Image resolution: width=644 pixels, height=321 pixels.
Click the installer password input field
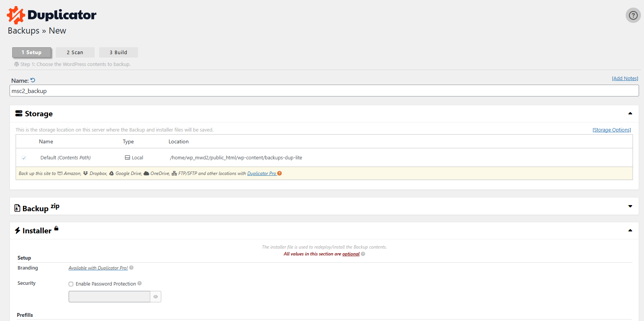(x=109, y=297)
